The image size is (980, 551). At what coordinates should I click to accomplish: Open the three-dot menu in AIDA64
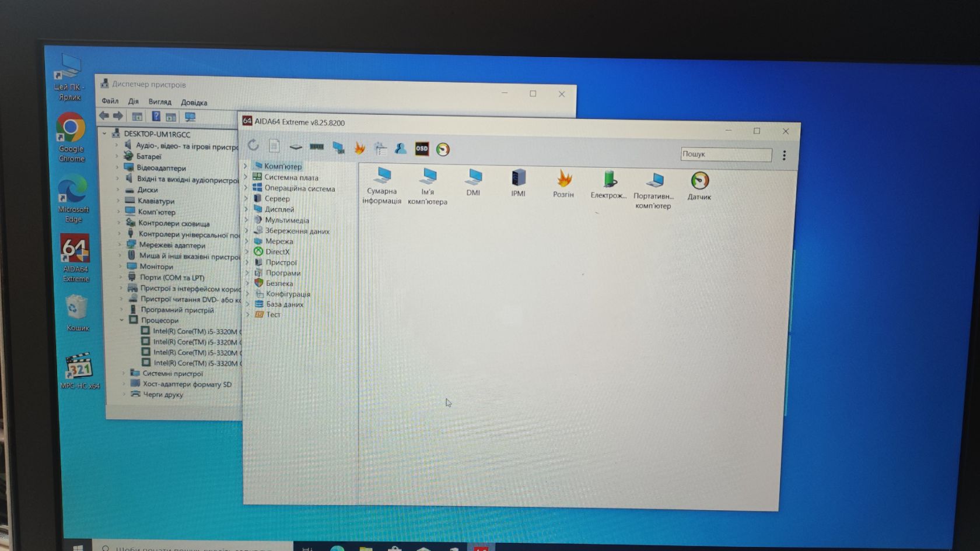pos(785,155)
